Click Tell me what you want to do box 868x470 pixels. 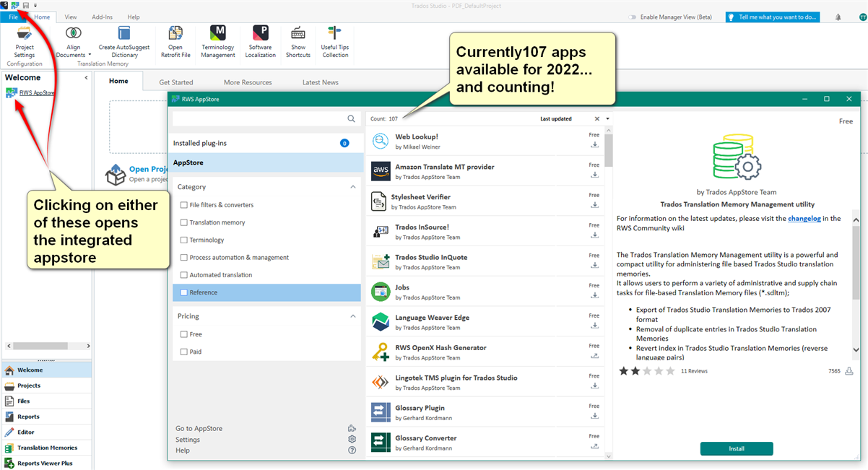coord(773,17)
